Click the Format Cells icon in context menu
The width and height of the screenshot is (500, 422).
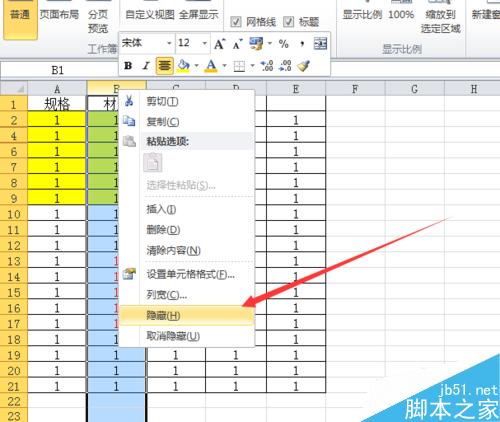(x=129, y=274)
